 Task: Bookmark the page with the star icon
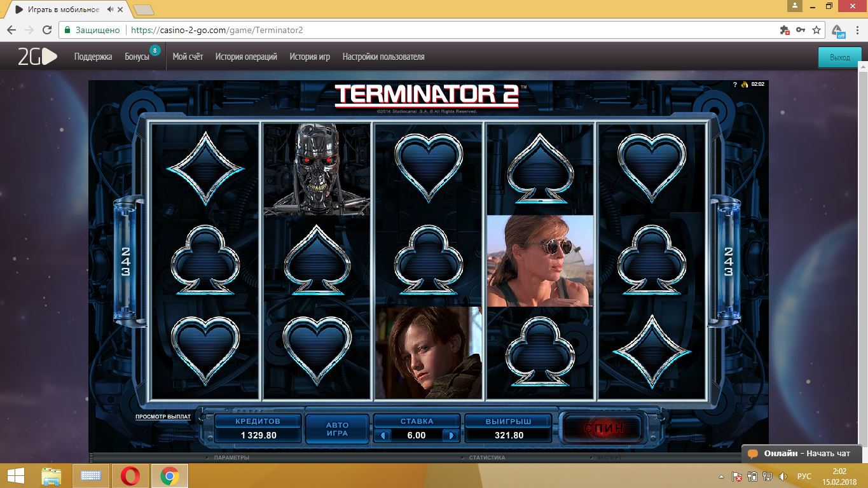[817, 30]
